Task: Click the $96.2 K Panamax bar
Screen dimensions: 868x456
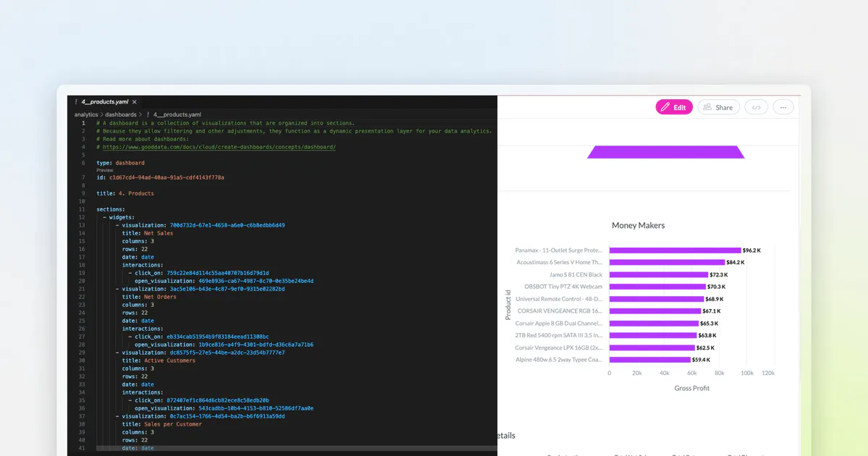Action: coord(675,250)
